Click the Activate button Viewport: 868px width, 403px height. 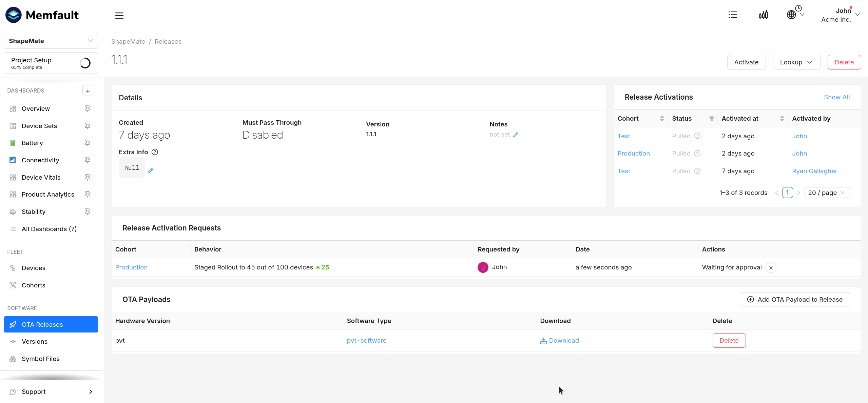point(746,62)
